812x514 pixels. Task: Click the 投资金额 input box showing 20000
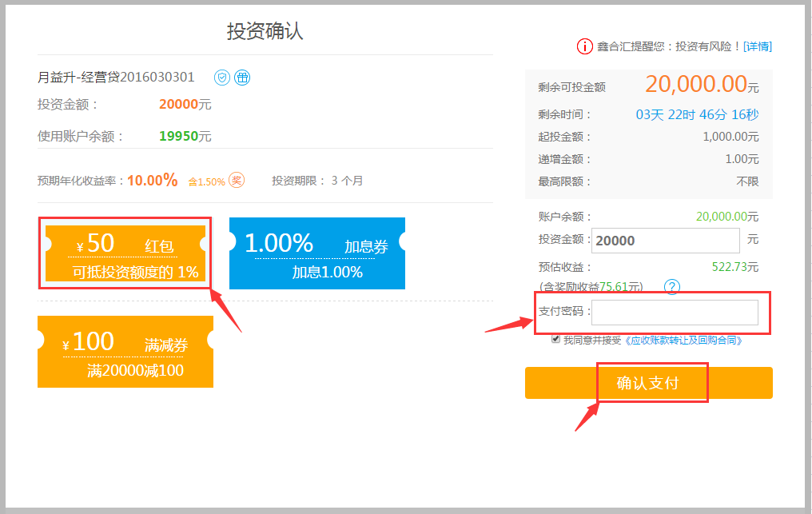click(665, 241)
